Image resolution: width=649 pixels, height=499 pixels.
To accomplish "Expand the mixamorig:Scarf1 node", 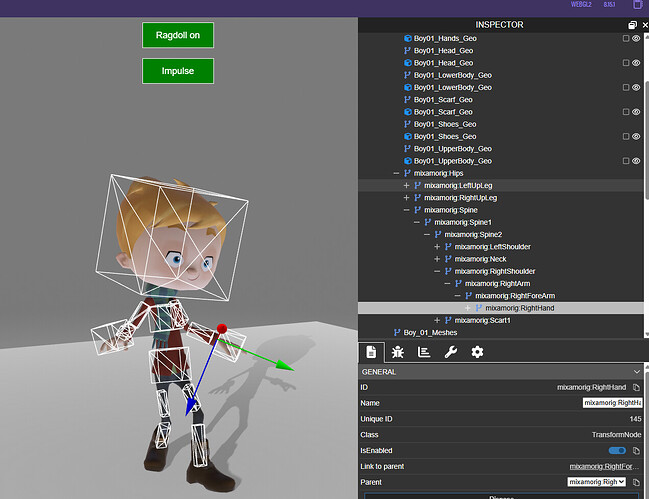I will [437, 320].
